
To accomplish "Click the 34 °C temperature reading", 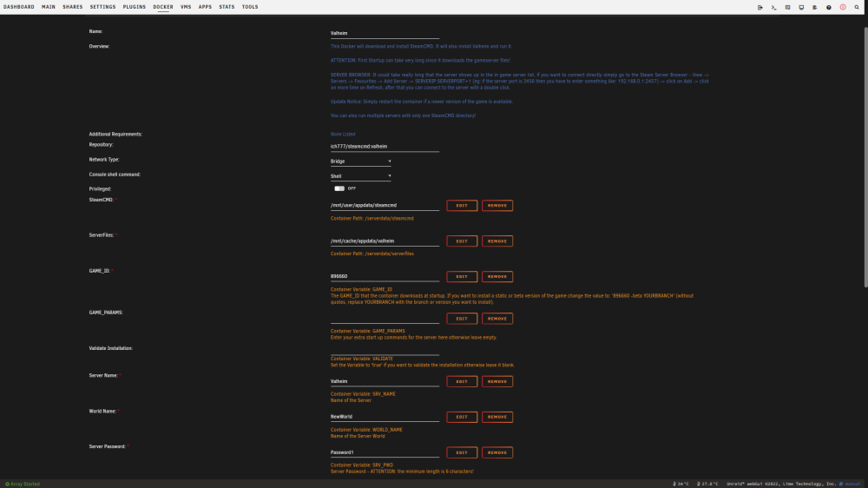I will click(x=681, y=485).
